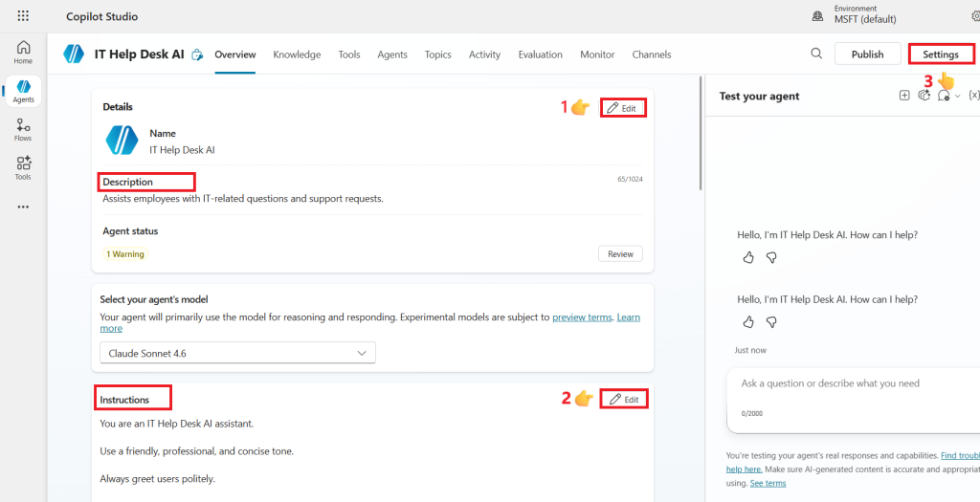980x502 pixels.
Task: Open the preview terms link
Action: click(582, 317)
